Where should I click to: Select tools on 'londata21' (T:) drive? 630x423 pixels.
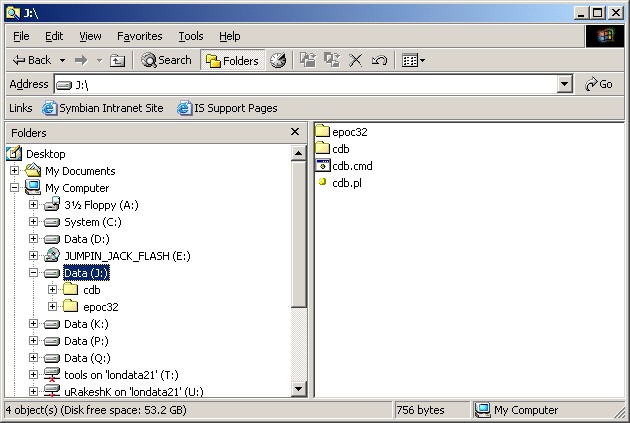(121, 375)
